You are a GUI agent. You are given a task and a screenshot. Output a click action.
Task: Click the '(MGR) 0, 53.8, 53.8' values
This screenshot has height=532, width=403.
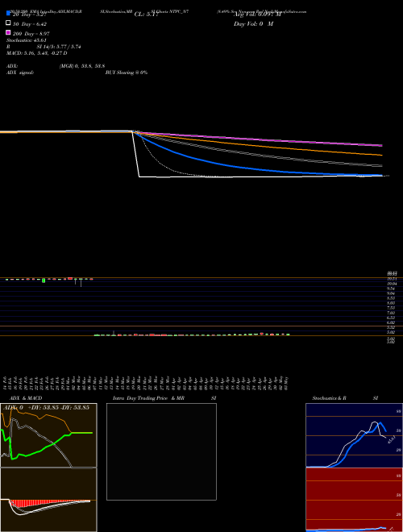pyautogui.click(x=82, y=66)
